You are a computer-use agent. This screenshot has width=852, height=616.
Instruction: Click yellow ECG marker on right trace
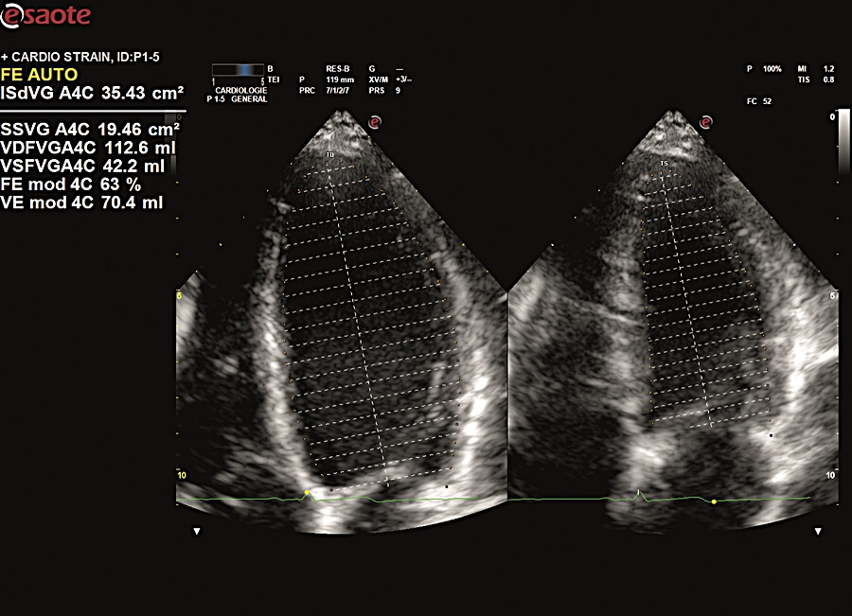pyautogui.click(x=714, y=502)
